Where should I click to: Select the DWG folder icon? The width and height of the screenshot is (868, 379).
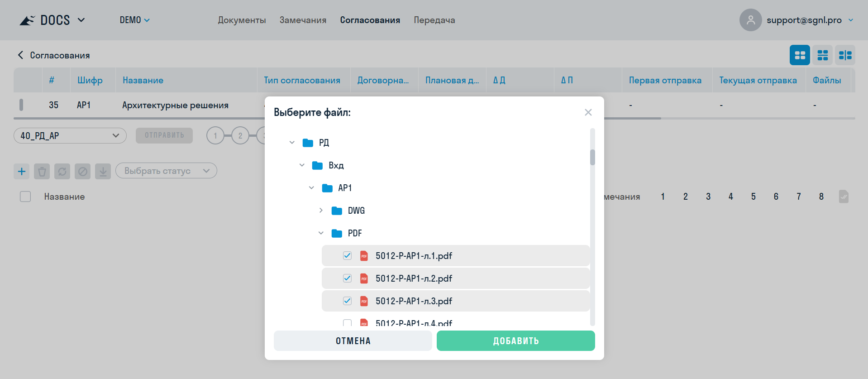point(337,211)
